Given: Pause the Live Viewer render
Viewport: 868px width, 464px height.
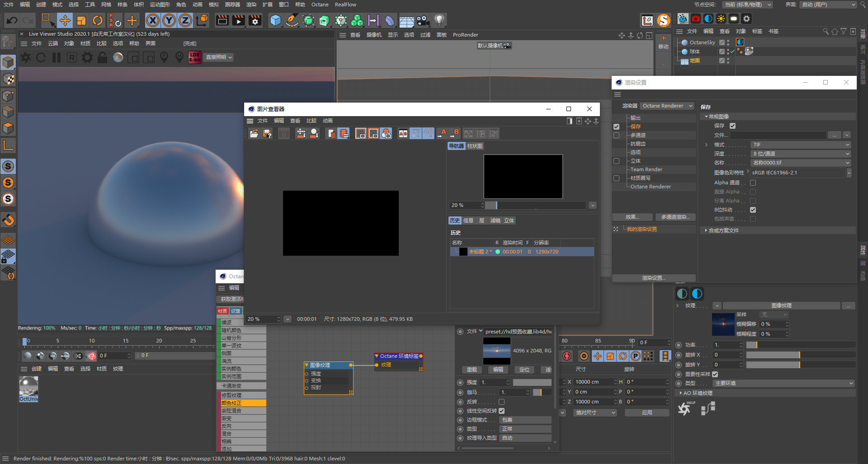Looking at the screenshot, I should click(57, 57).
